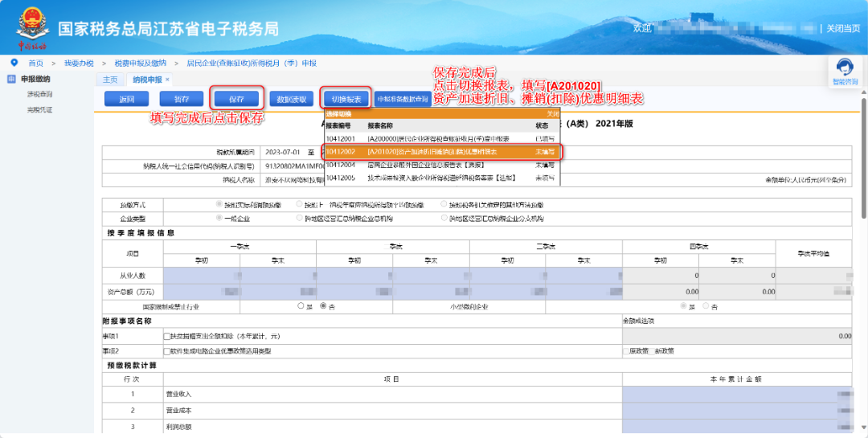Select 按照上一纳税年度平均额预缴 radio option
The image size is (868, 438).
pos(300,204)
